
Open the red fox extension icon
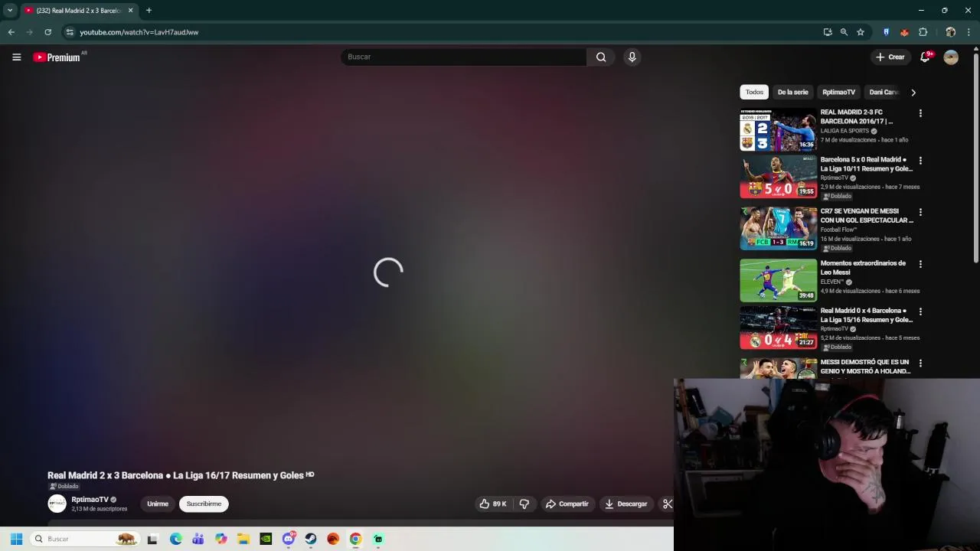point(904,32)
